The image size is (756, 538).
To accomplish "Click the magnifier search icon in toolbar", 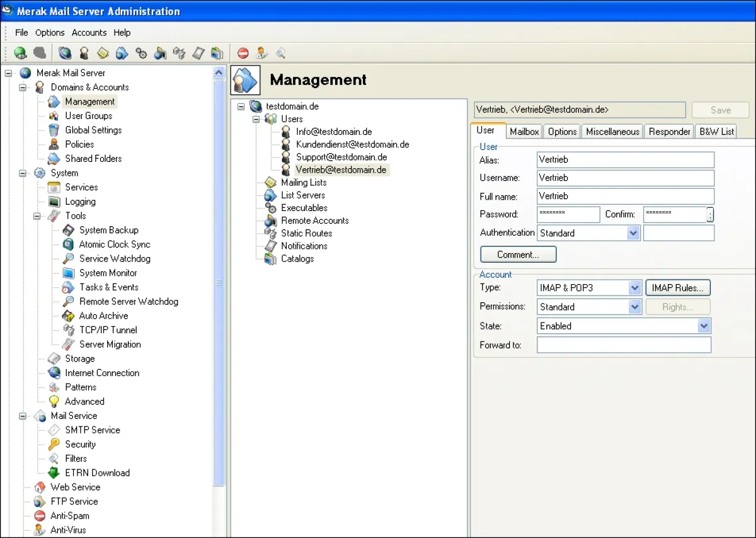I will click(x=281, y=54).
